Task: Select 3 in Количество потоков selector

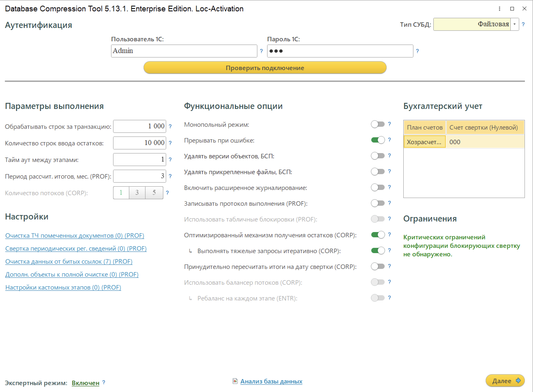Action: 137,192
